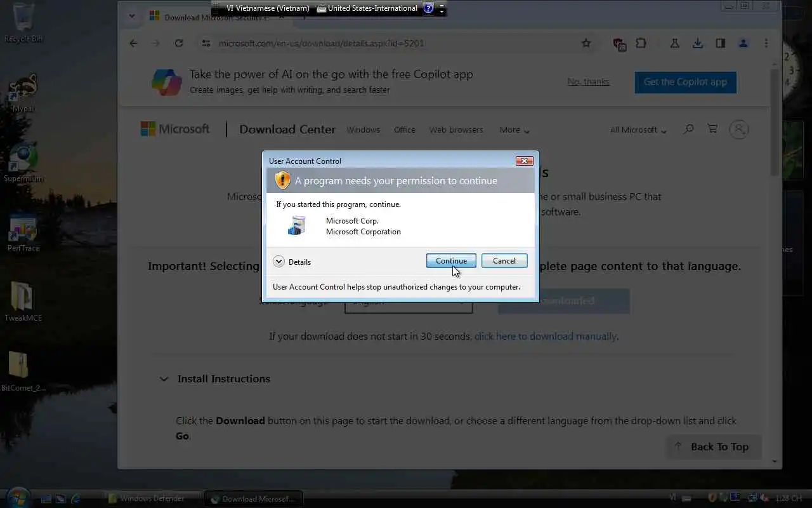
Task: Go back in the browser
Action: [x=133, y=43]
